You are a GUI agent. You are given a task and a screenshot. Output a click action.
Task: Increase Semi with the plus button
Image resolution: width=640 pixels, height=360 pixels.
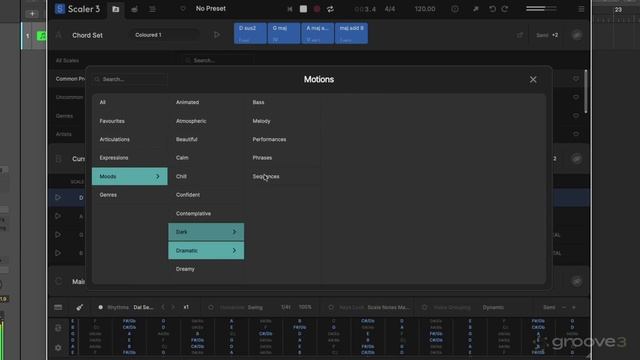click(x=574, y=307)
